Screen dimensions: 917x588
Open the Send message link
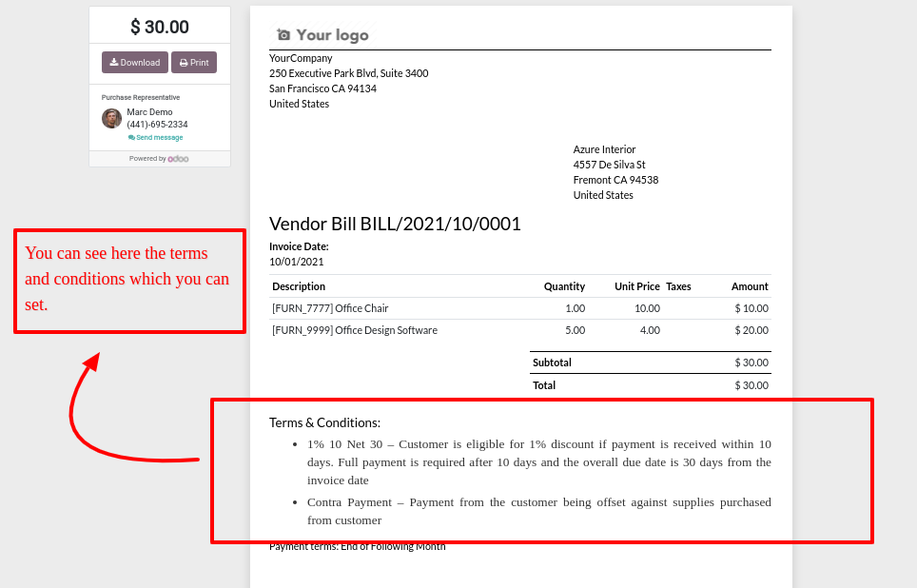tap(156, 138)
